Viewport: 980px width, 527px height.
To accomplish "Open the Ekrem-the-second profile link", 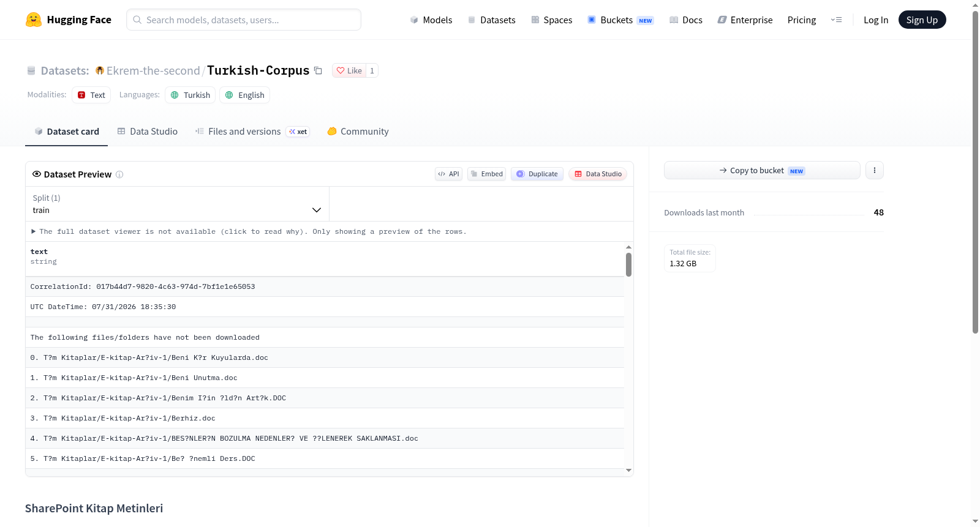I will pyautogui.click(x=153, y=70).
